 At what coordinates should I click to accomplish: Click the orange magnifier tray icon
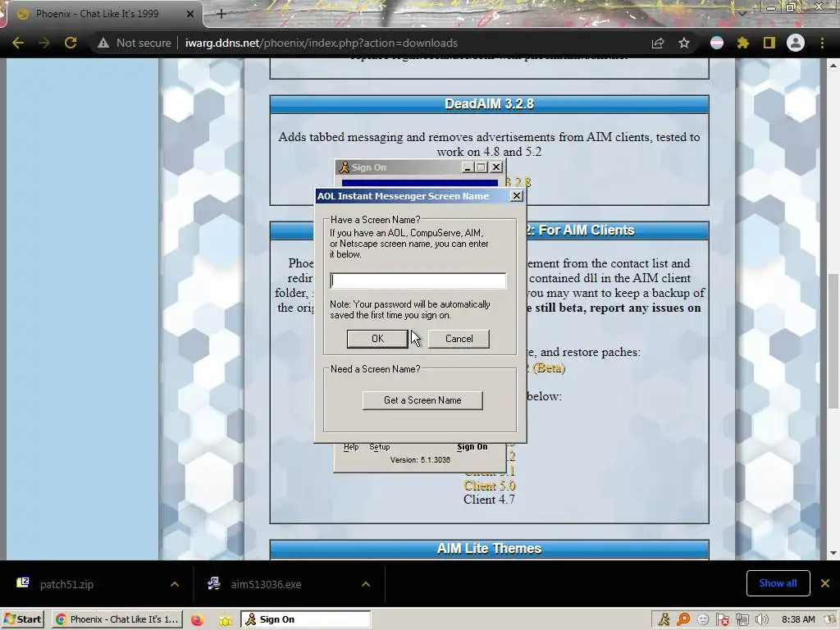683,619
